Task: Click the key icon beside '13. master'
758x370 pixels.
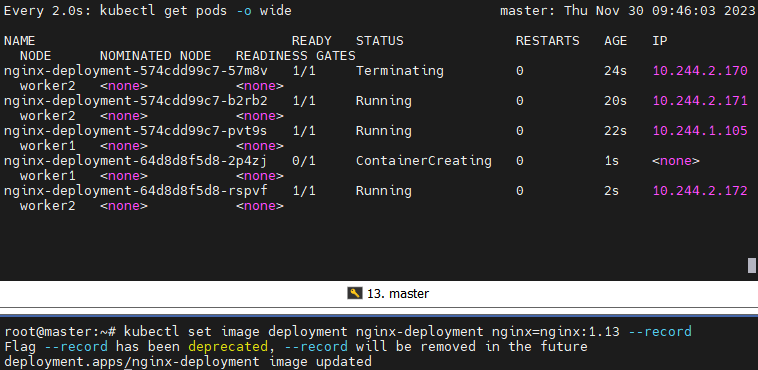Action: tap(354, 293)
